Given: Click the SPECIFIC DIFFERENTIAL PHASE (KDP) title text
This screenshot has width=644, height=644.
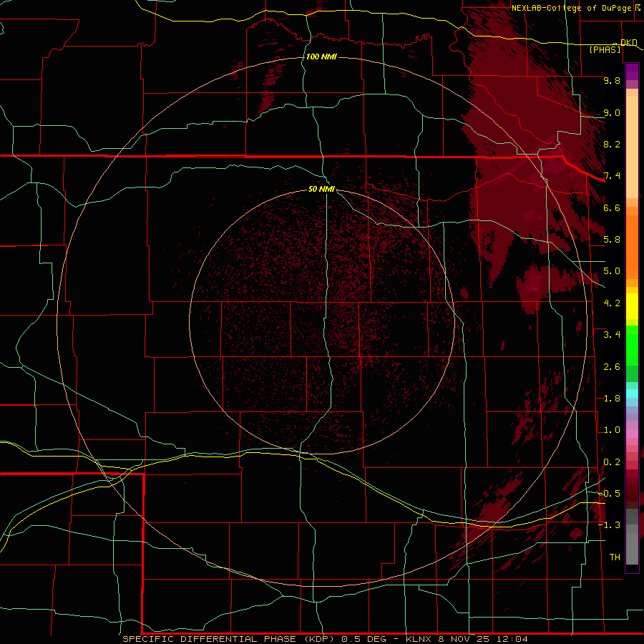Looking at the screenshot, I should tap(230, 639).
